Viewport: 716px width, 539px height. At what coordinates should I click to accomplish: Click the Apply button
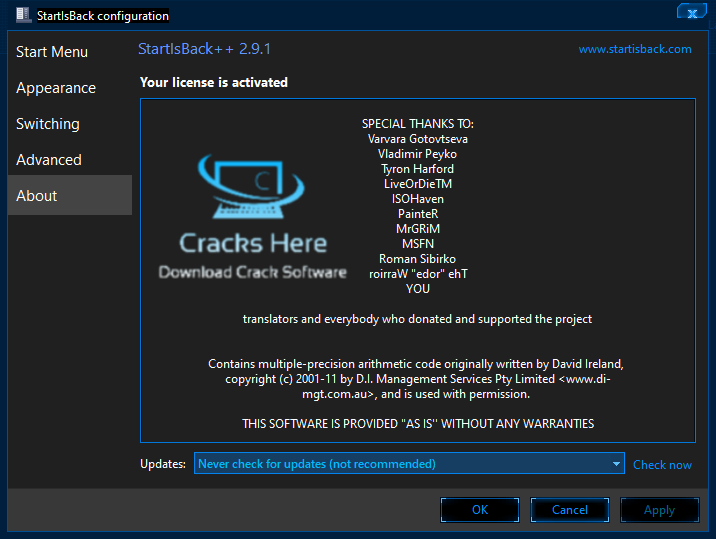(659, 510)
